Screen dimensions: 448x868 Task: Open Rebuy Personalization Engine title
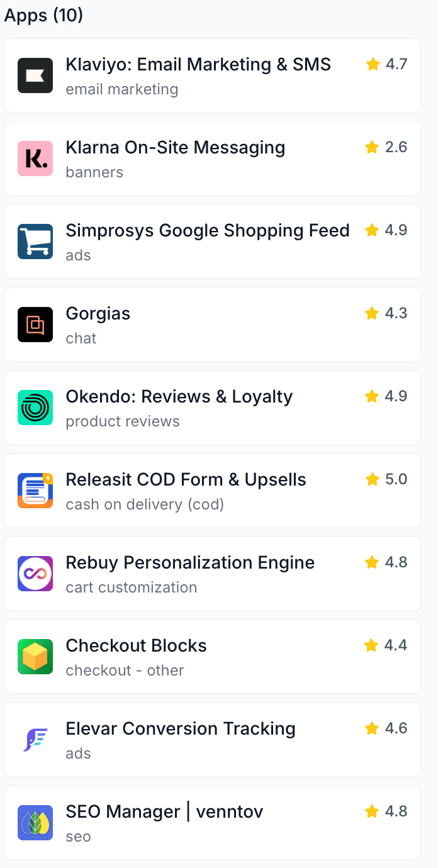pyautogui.click(x=190, y=562)
